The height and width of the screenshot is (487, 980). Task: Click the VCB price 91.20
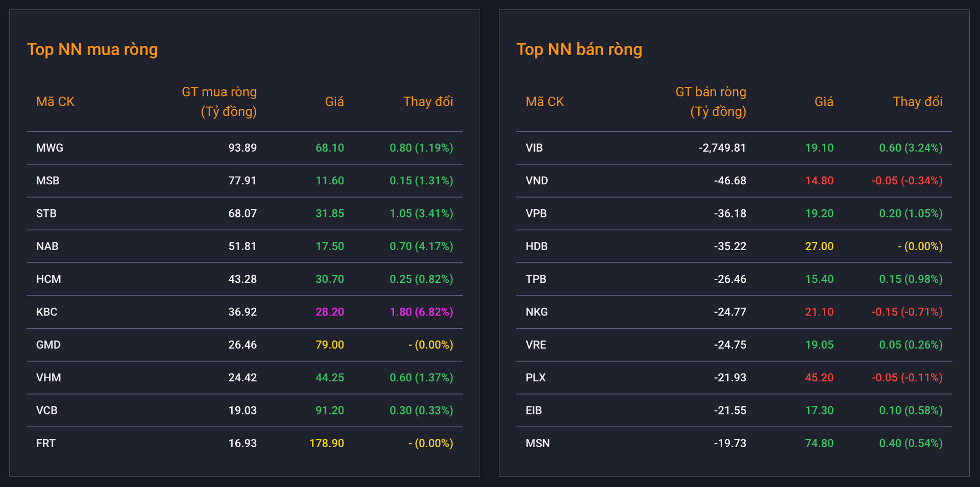click(x=330, y=410)
